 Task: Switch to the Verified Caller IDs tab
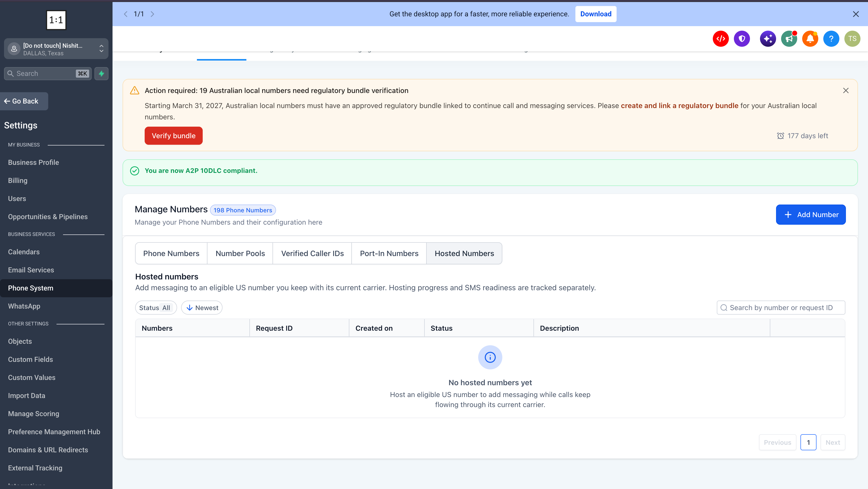(312, 253)
